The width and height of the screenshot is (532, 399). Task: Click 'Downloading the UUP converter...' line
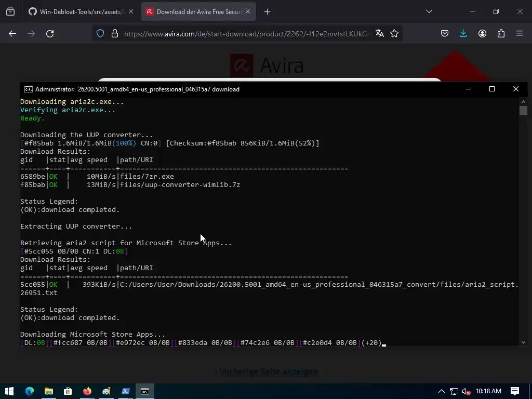87,135
